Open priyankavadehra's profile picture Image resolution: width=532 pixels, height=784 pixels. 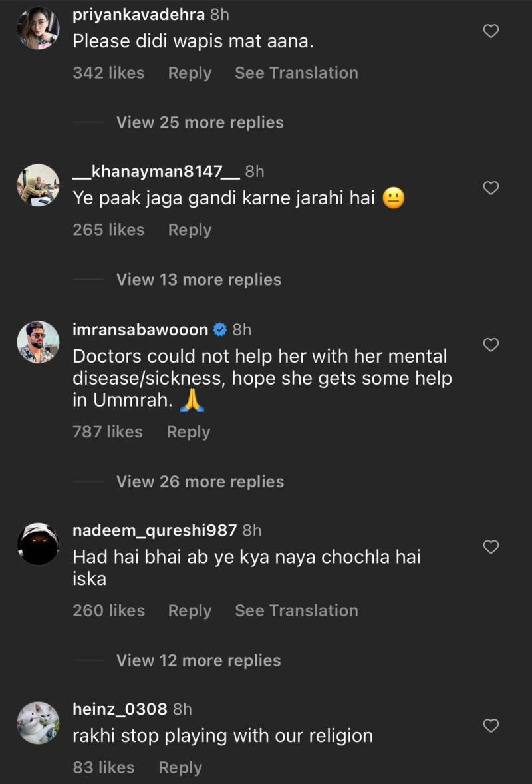pos(38,29)
